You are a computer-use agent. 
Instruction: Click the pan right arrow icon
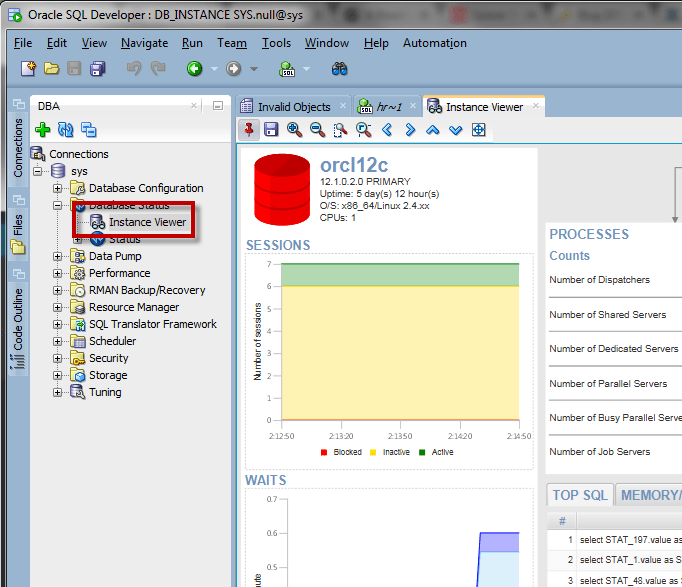[x=410, y=130]
